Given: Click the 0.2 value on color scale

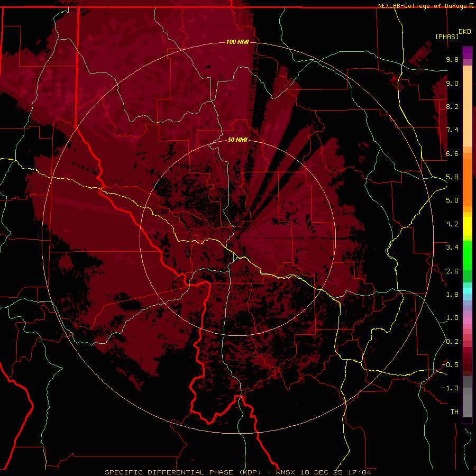Looking at the screenshot, I should [452, 342].
